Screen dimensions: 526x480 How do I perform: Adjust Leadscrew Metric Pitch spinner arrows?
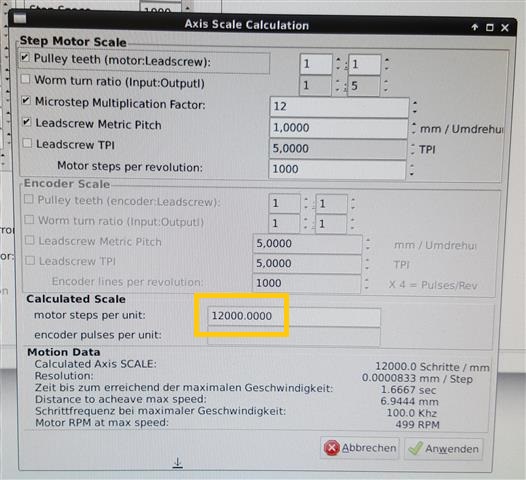(414, 128)
